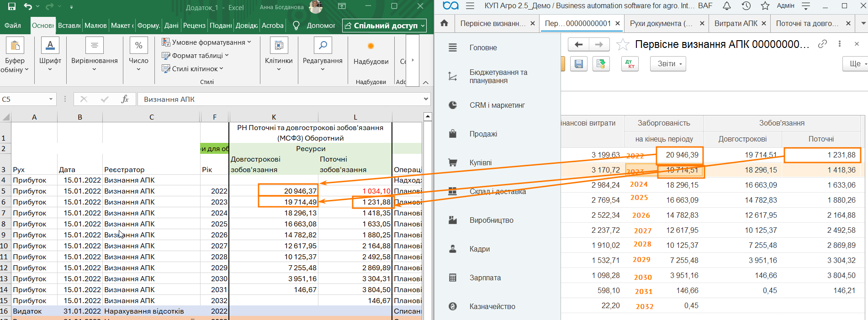Open the Казначейство section in sidebar

pos(492,306)
